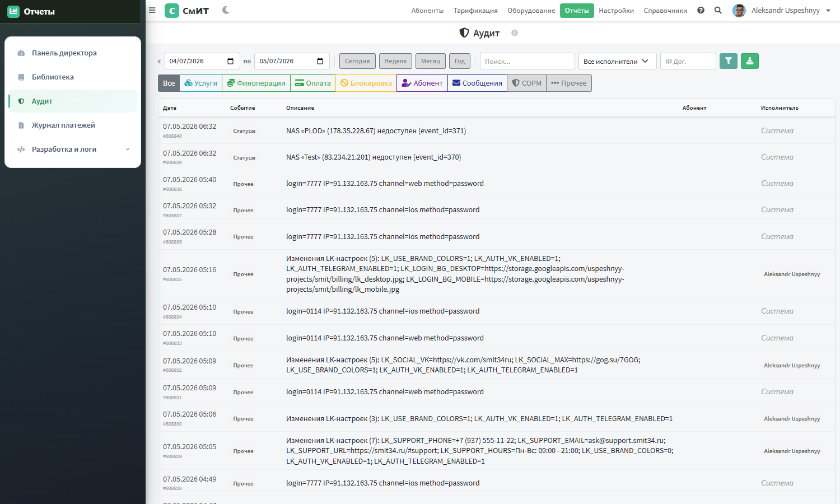This screenshot has width=840, height=504.
Task: Click the СмИТ logo icon
Action: [x=172, y=11]
